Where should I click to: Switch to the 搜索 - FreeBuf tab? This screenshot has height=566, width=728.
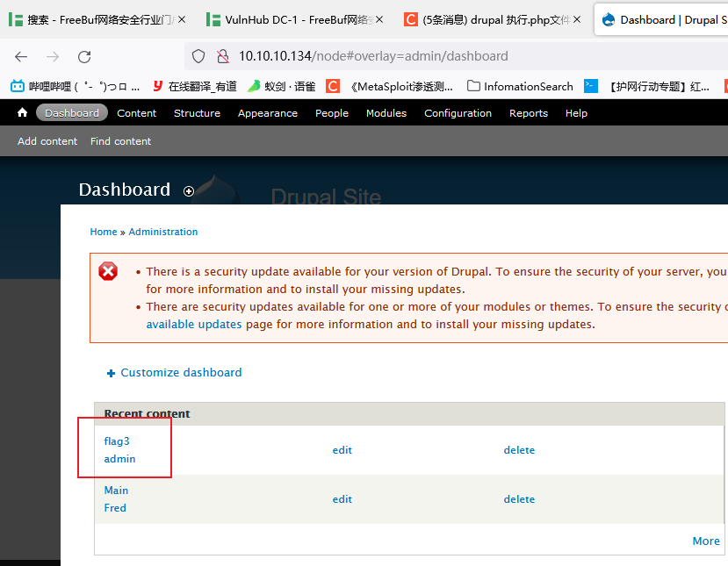pyautogui.click(x=97, y=19)
